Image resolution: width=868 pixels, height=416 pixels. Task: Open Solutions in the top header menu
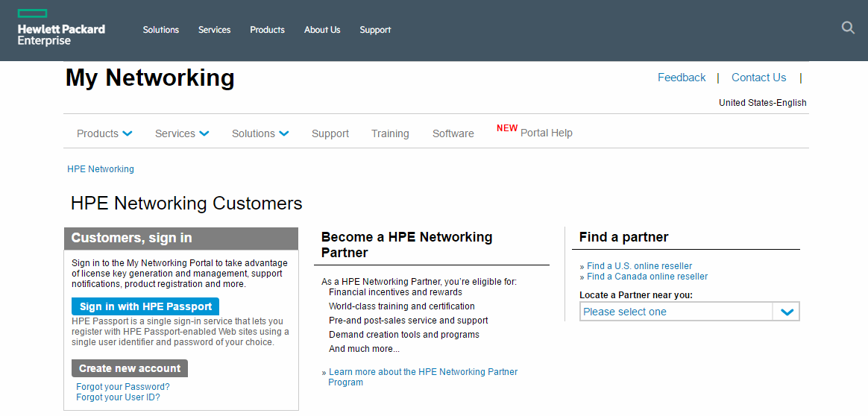pyautogui.click(x=161, y=30)
